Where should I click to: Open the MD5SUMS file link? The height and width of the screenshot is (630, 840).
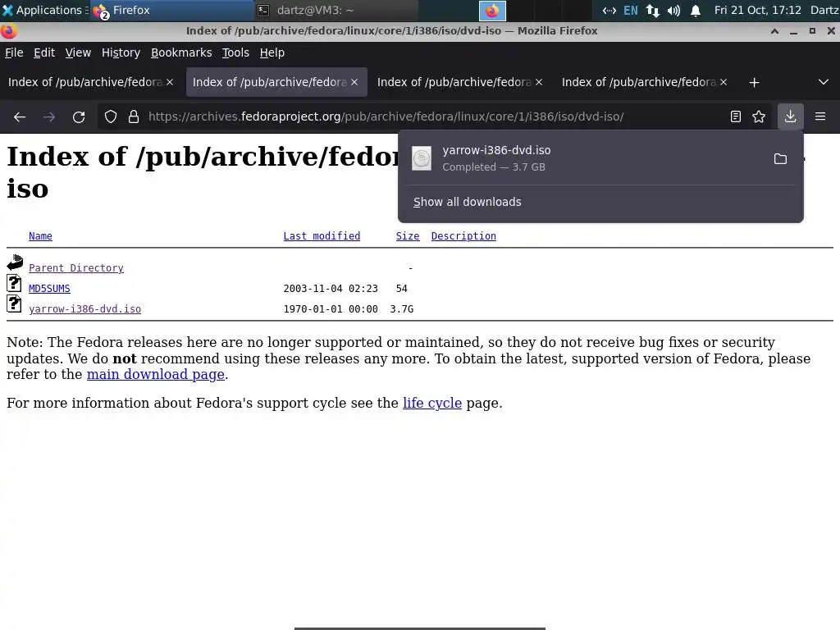click(49, 288)
